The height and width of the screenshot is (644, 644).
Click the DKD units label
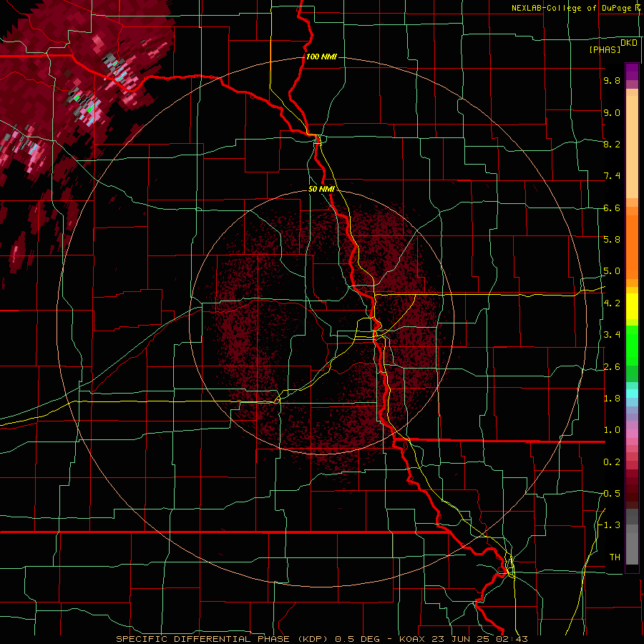click(629, 43)
